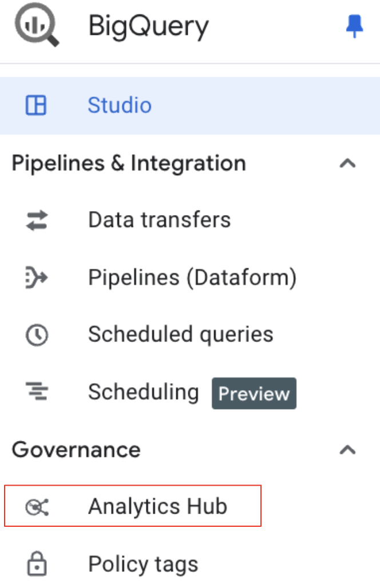Screen dimensions: 380x588
Task: Click the Analytics Hub icon
Action: [x=37, y=507]
